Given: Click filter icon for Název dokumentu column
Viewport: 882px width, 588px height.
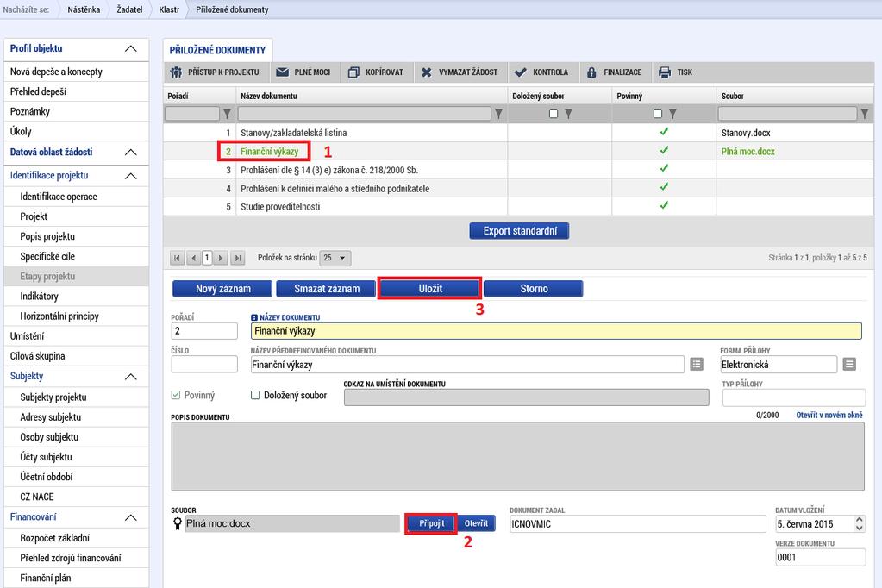Looking at the screenshot, I should point(498,114).
